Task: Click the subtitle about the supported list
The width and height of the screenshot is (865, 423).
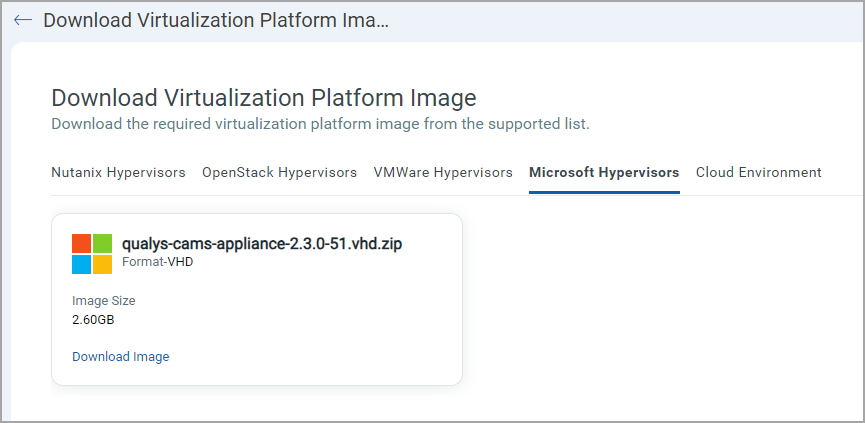Action: pyautogui.click(x=320, y=124)
